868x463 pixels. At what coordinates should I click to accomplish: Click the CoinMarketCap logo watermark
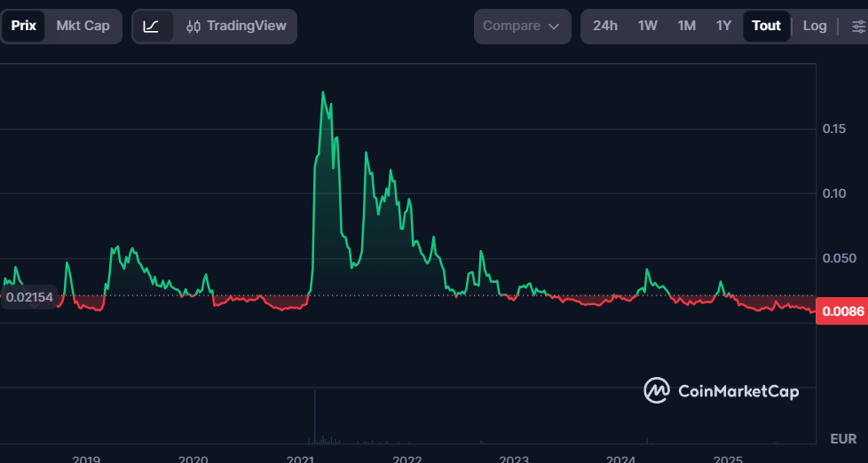(721, 391)
